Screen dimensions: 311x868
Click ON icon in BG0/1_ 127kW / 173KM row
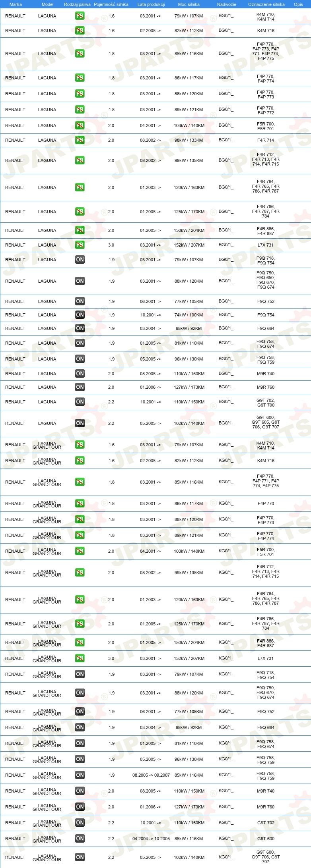pos(80,387)
